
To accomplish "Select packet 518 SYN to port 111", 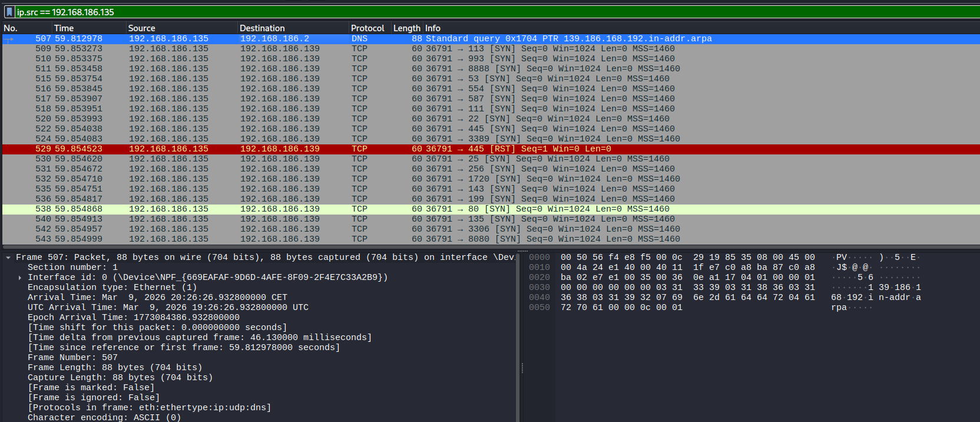I will coord(491,108).
